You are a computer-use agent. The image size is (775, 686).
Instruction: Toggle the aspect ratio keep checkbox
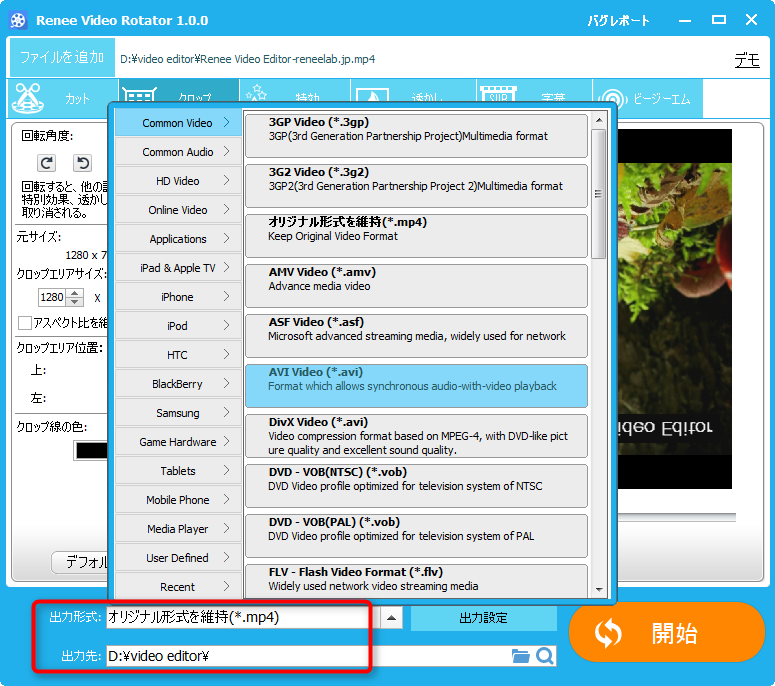tap(24, 323)
